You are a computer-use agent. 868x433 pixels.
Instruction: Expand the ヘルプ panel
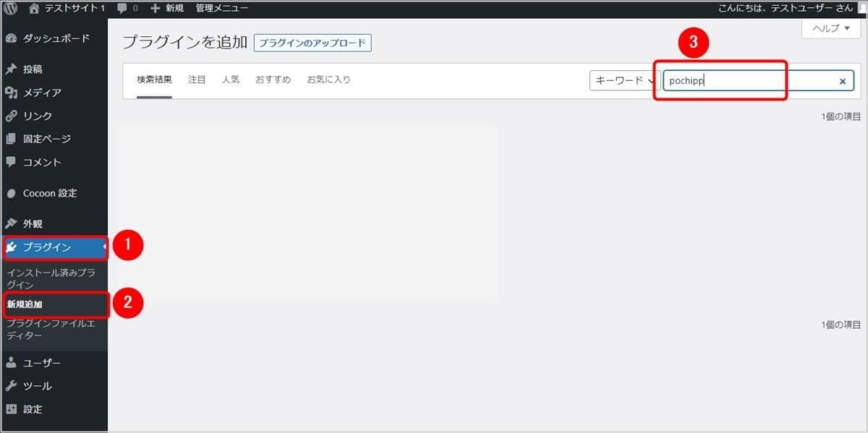pyautogui.click(x=832, y=28)
